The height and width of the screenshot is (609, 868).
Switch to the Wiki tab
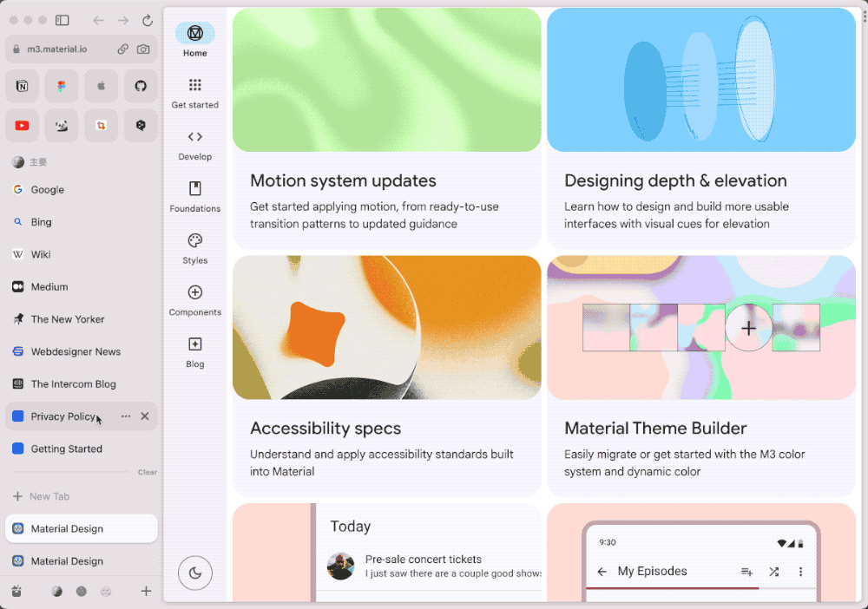(82, 254)
